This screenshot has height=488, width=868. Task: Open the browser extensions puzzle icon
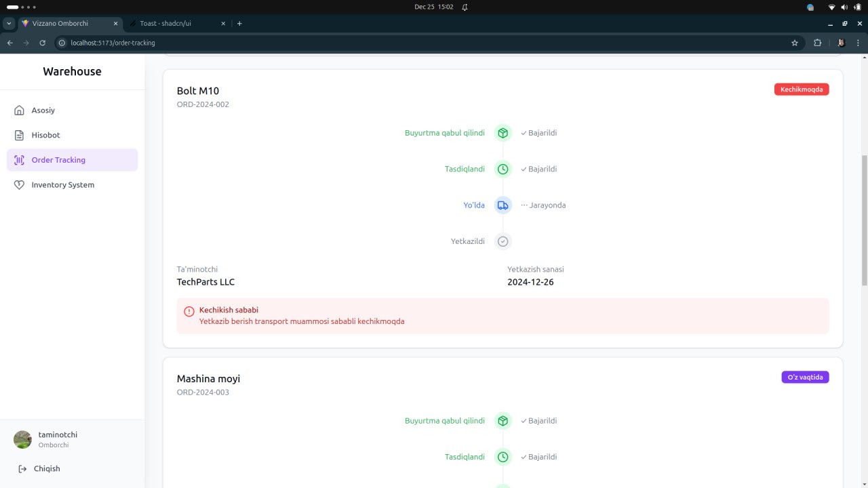tap(817, 43)
